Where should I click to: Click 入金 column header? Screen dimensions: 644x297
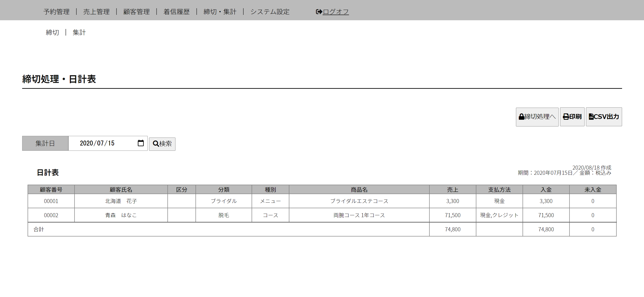tap(546, 190)
